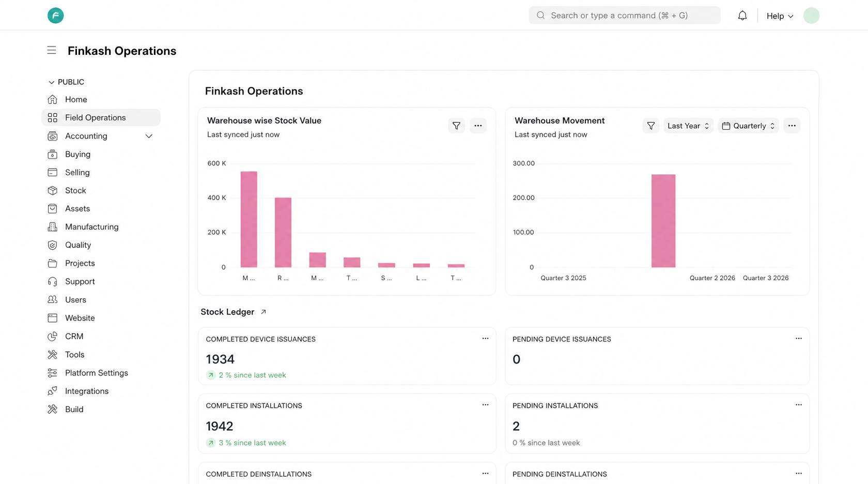Click the Platform Settings sliders icon

[52, 373]
